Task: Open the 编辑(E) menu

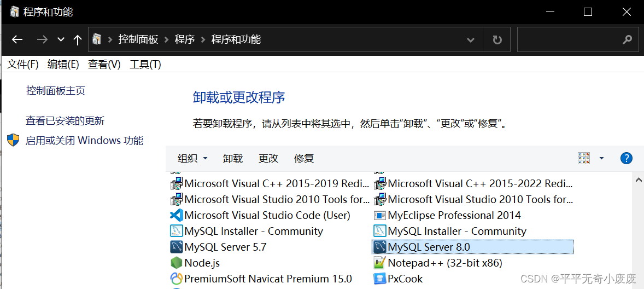Action: click(x=63, y=64)
